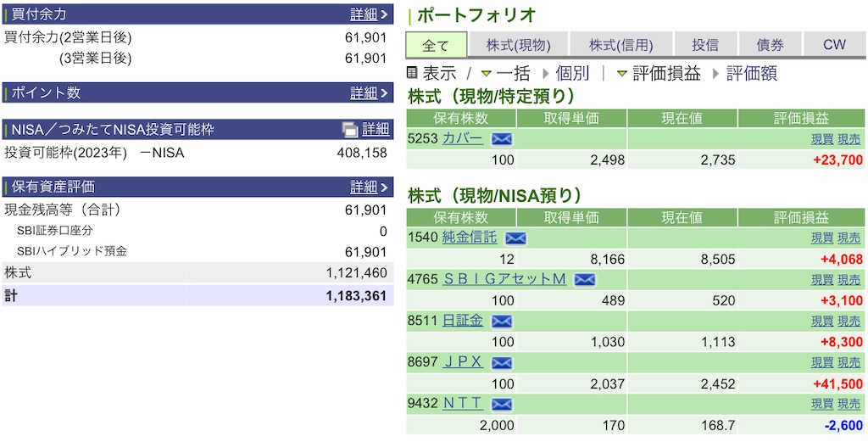Click 現売 for ＮＴＴ
This screenshot has height=442, width=868.
pos(849,405)
